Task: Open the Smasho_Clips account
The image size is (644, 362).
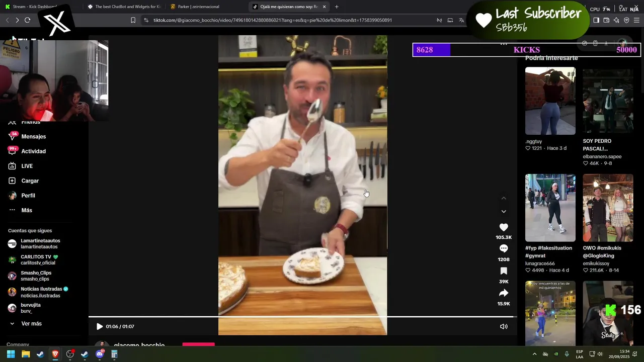Action: [36, 276]
